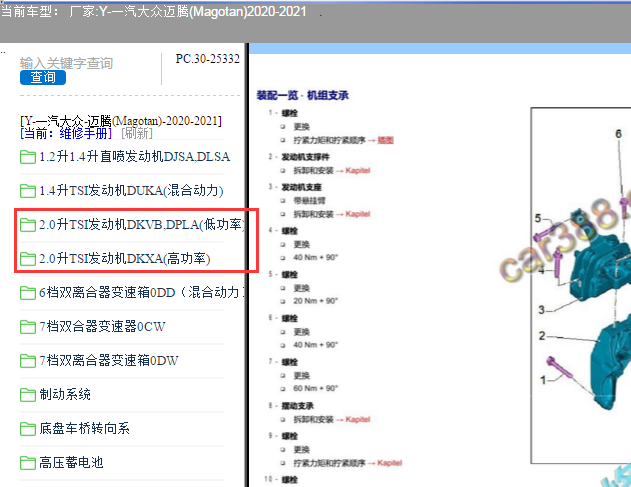Select 7档双离合器变速箱0DW entry
This screenshot has height=487, width=631.
[x=109, y=361]
